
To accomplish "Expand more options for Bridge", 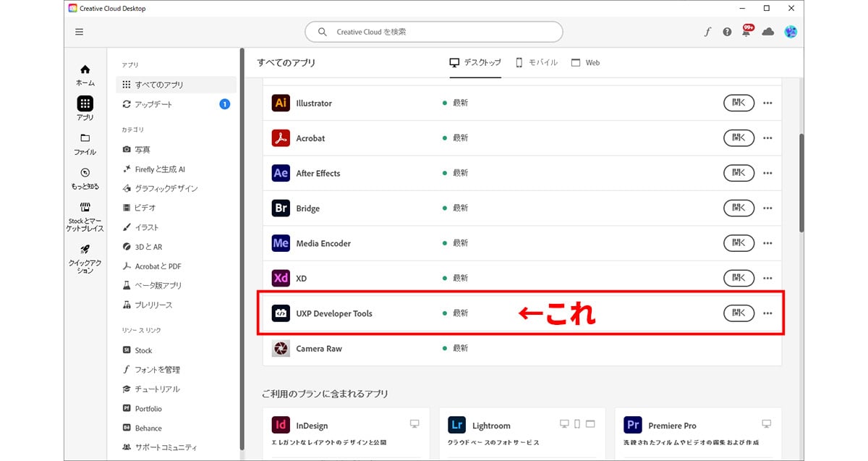I will coord(767,208).
